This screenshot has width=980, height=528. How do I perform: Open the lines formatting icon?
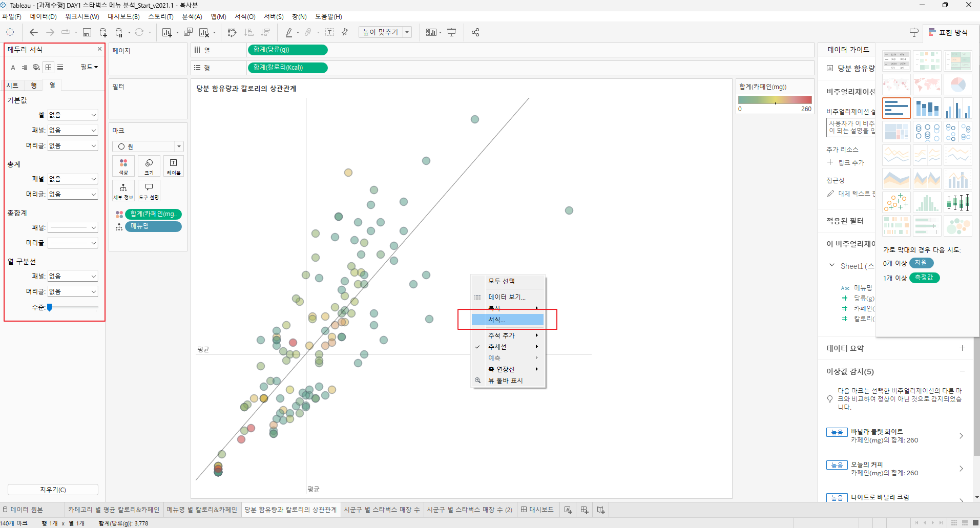[60, 67]
